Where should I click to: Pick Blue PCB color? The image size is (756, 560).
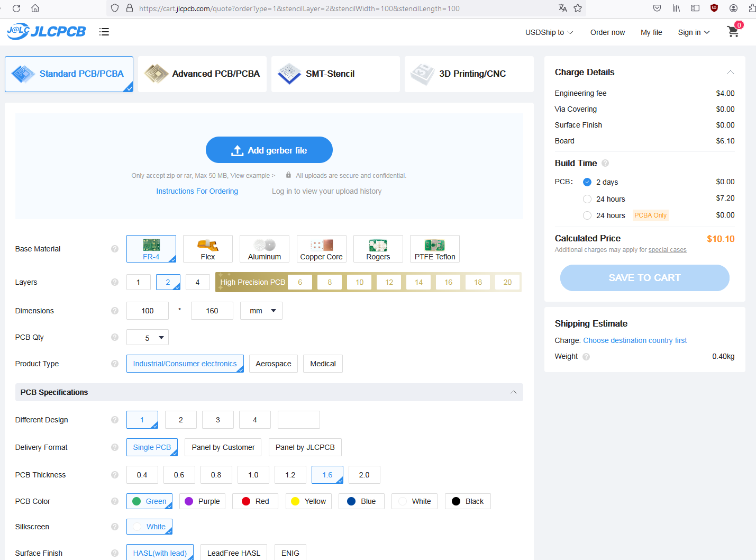pyautogui.click(x=361, y=501)
